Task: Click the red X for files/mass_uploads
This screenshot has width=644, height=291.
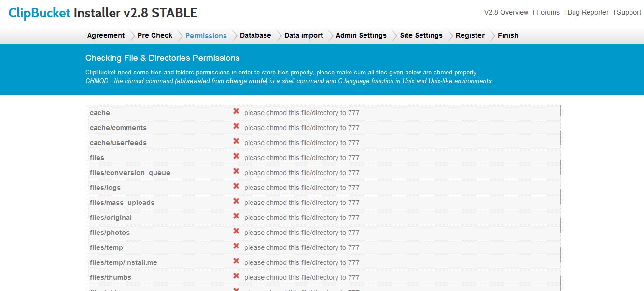Action: click(236, 202)
